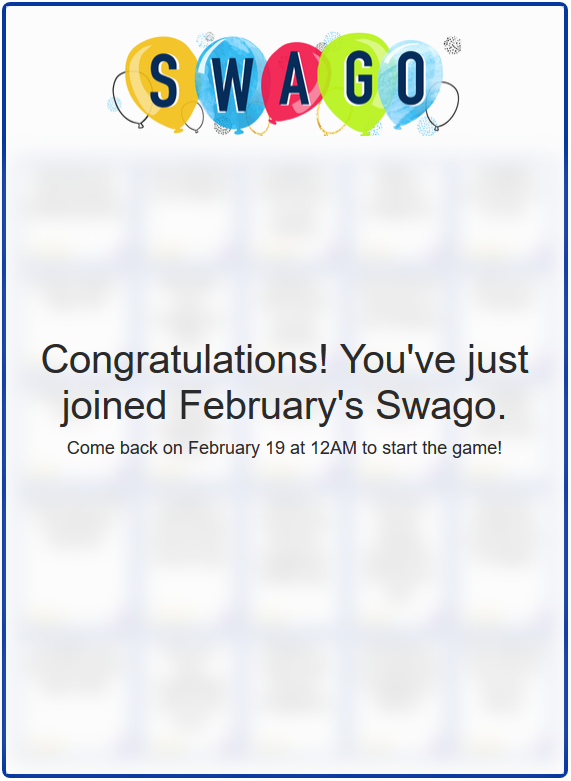The width and height of the screenshot is (571, 781).
Task: Click the small outlined balloon between S and W
Action: (x=194, y=117)
